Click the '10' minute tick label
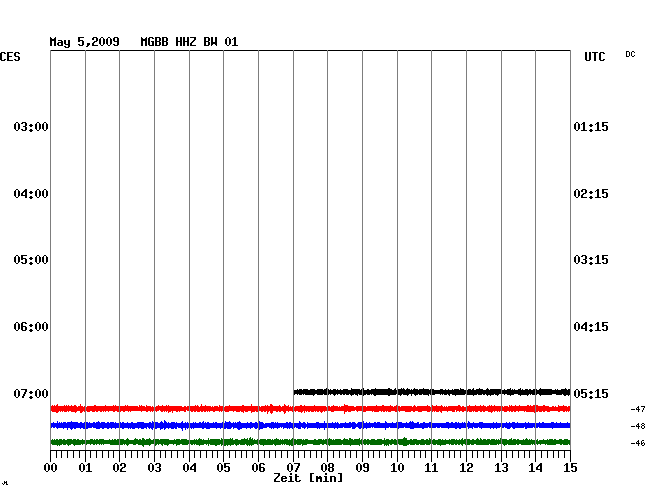650x494 pixels. (x=397, y=468)
